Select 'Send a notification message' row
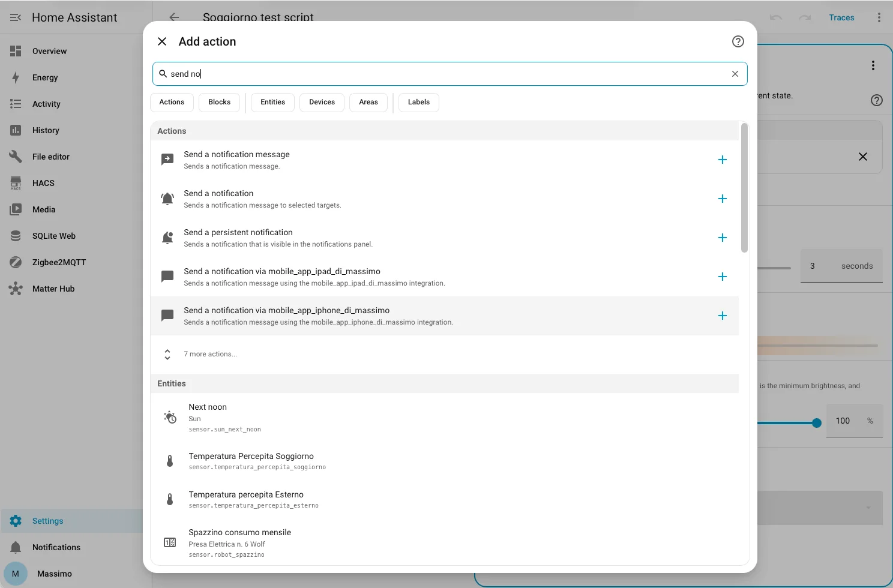This screenshot has height=588, width=893. pos(444,160)
